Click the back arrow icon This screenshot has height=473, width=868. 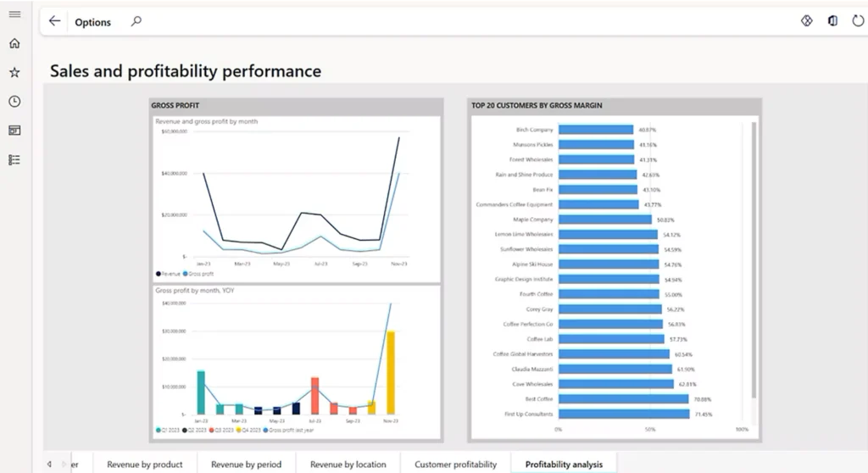(55, 21)
